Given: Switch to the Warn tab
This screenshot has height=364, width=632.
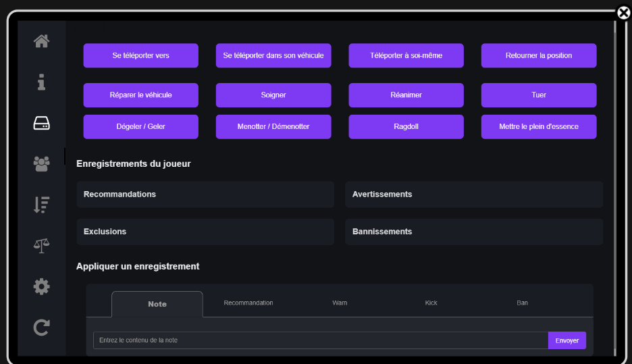Looking at the screenshot, I should [340, 303].
